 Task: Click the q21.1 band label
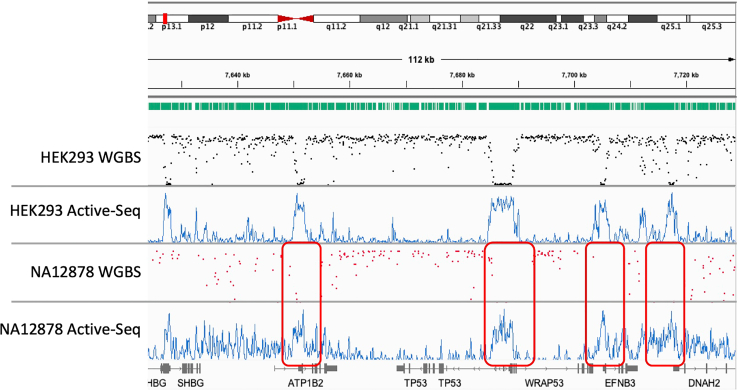coord(409,27)
